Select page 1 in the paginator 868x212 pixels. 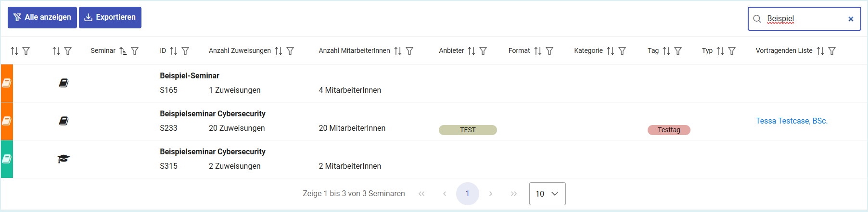coord(467,194)
